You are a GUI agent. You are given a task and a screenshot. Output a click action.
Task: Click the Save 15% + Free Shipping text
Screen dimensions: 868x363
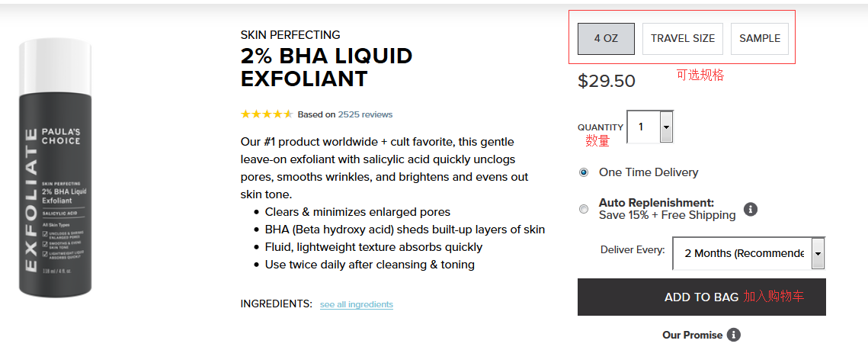click(x=668, y=215)
